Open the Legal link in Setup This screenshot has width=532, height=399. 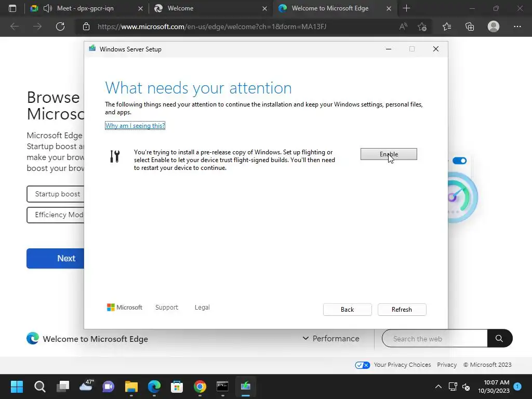202,308
